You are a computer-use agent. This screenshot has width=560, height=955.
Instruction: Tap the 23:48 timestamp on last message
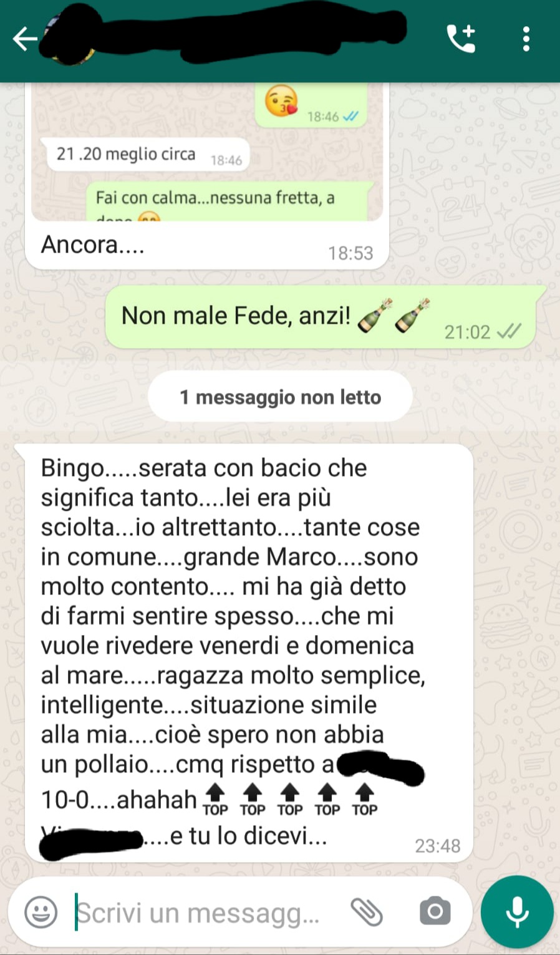pyautogui.click(x=438, y=846)
